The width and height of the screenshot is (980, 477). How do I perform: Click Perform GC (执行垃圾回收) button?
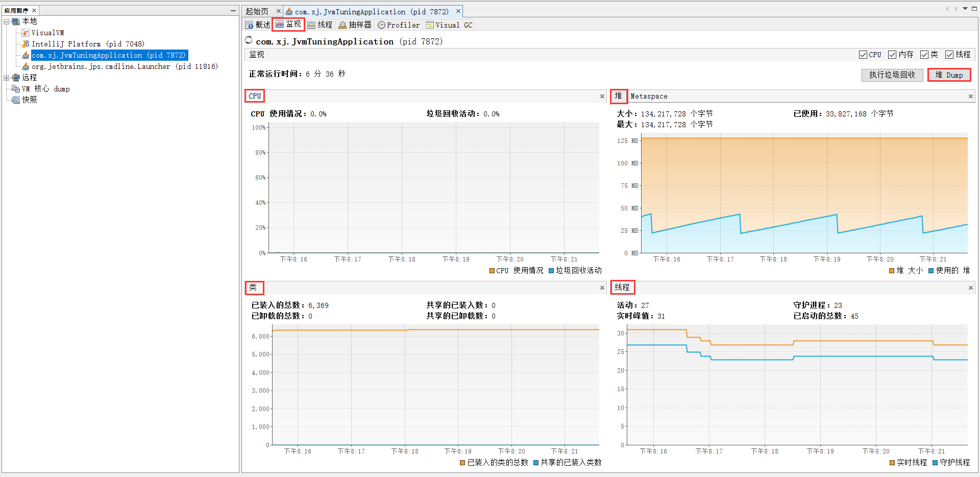point(892,75)
